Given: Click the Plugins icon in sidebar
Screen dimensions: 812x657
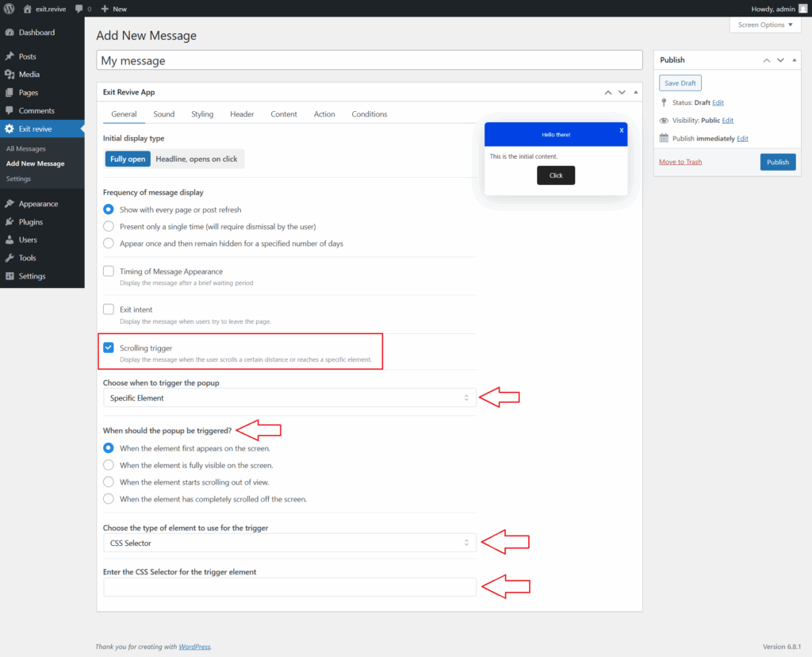Looking at the screenshot, I should 10,222.
